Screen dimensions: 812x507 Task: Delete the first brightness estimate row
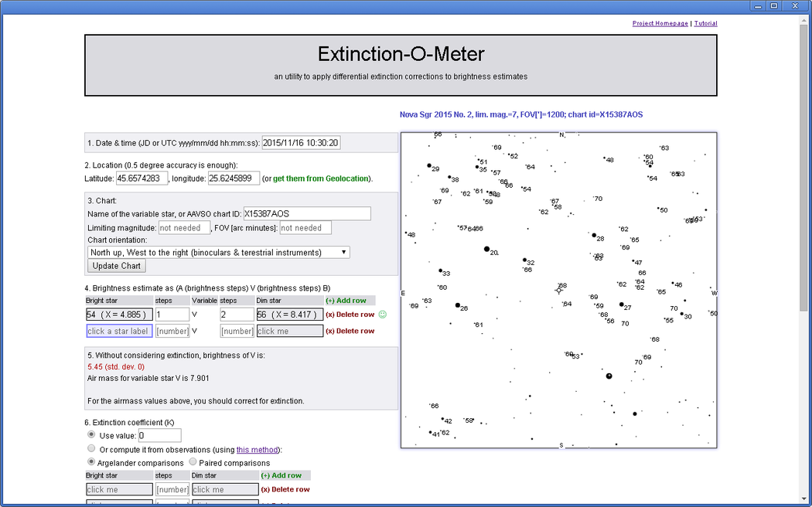(x=350, y=315)
